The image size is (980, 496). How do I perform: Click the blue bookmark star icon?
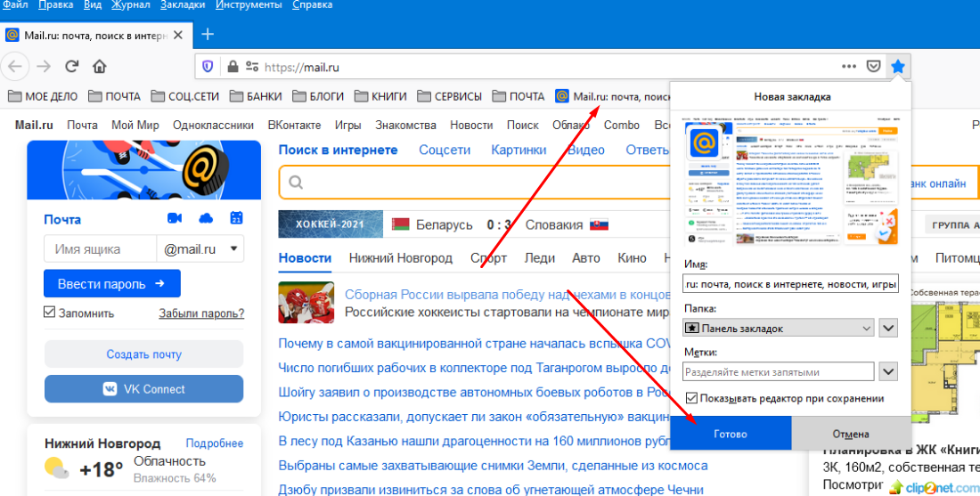[898, 66]
